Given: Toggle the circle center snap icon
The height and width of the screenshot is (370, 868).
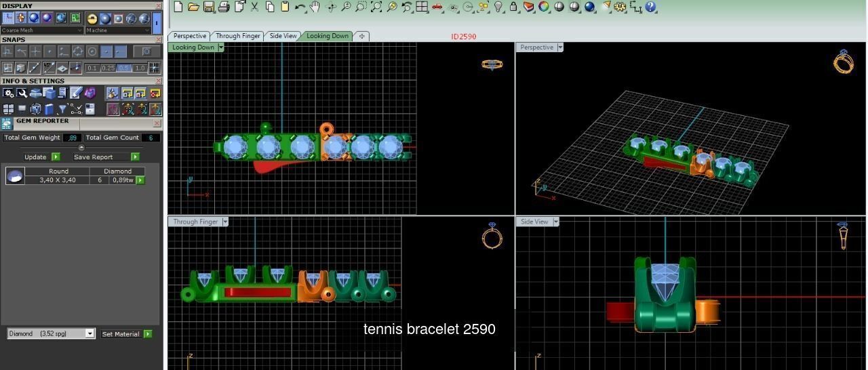Looking at the screenshot, I should [x=92, y=52].
